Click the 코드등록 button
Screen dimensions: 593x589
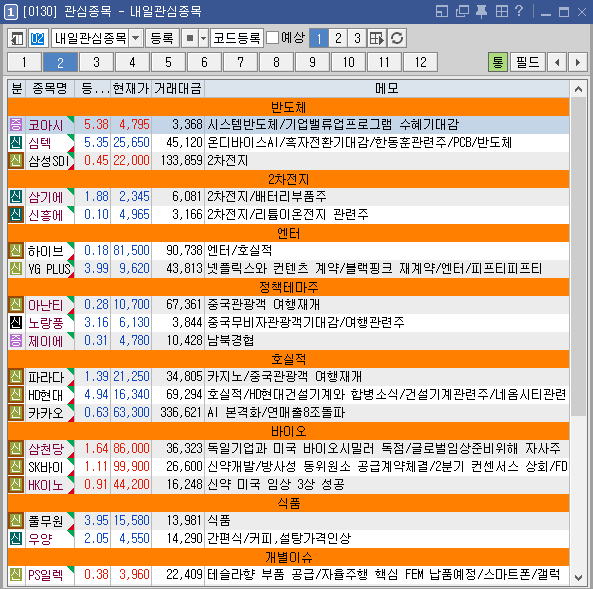(x=237, y=38)
